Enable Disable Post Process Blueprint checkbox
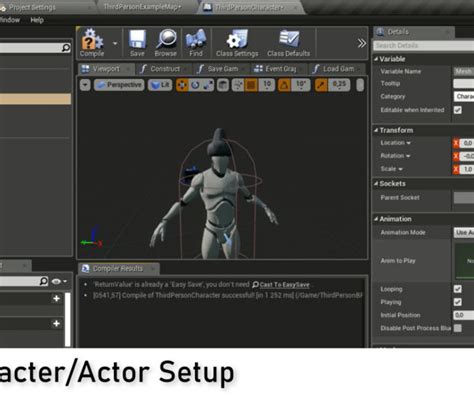The height and width of the screenshot is (395, 474). pyautogui.click(x=458, y=328)
